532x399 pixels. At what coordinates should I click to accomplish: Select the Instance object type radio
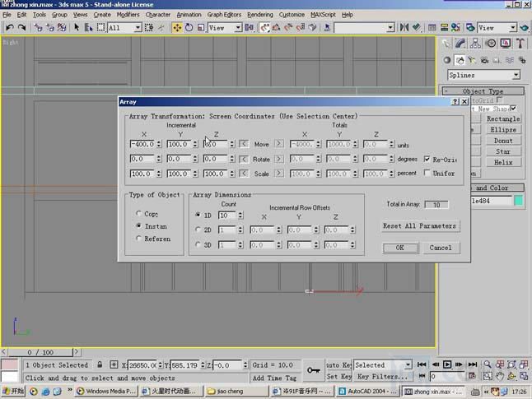pyautogui.click(x=138, y=225)
